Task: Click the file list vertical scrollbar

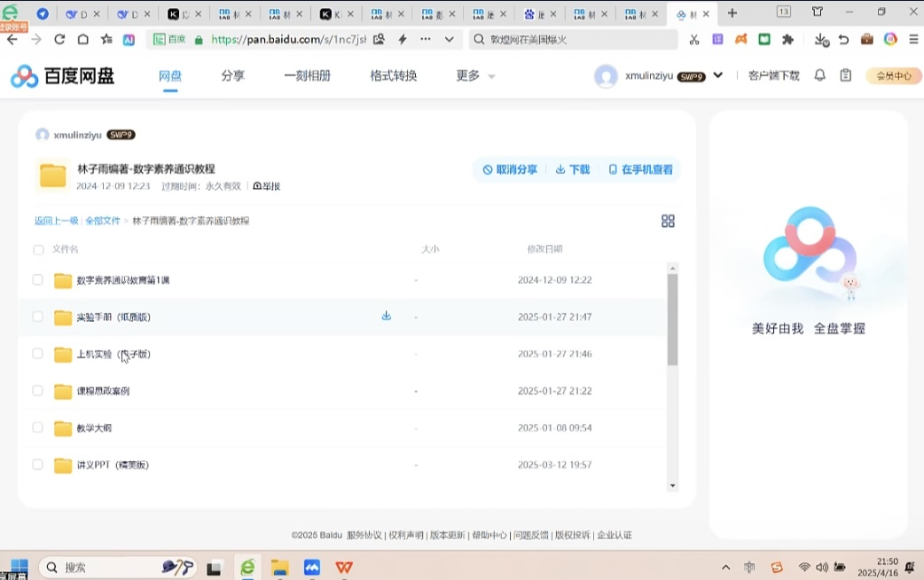Action: (x=672, y=319)
